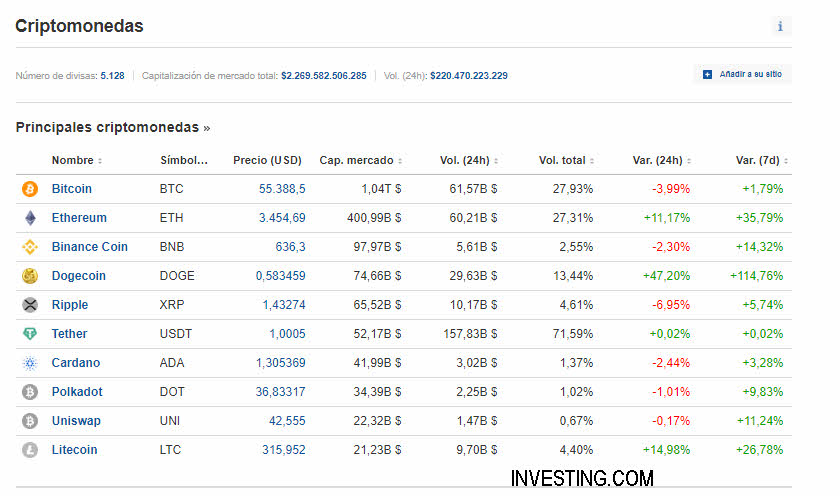
Task: Click the Cardano dotted icon
Action: [x=29, y=362]
